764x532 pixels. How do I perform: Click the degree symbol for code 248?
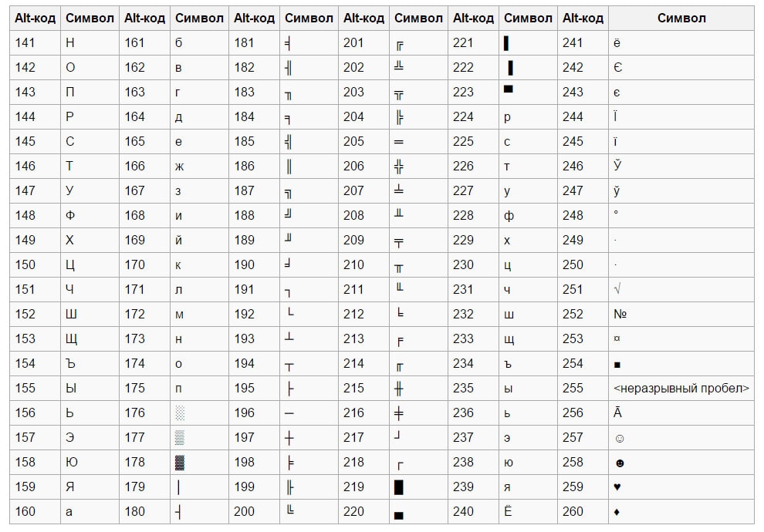tap(616, 213)
